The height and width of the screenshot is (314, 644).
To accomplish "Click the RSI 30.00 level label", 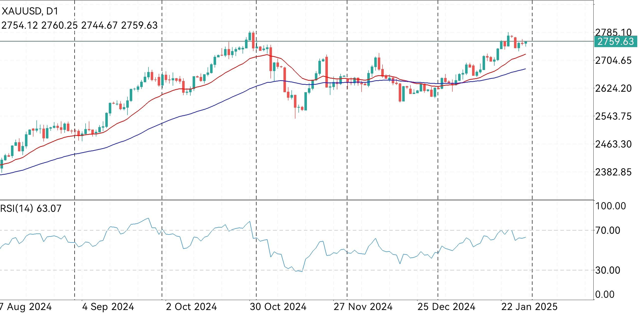I will (608, 270).
